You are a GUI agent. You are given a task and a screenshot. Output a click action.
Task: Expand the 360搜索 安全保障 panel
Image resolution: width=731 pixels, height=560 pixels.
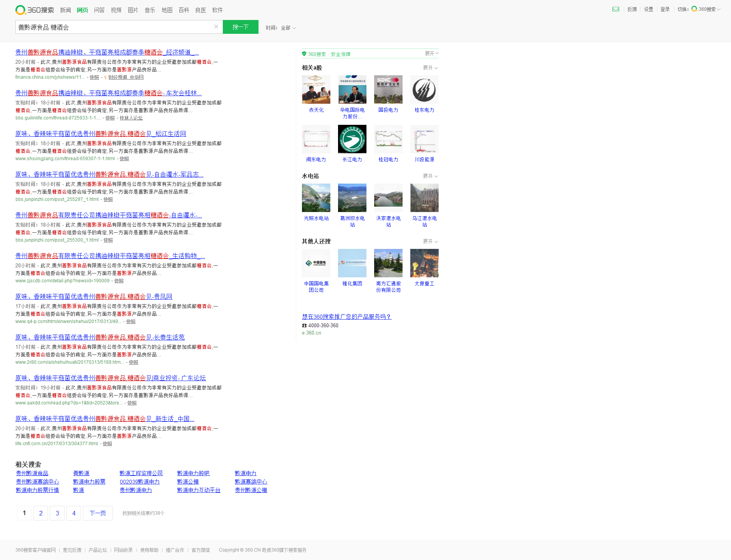click(431, 53)
